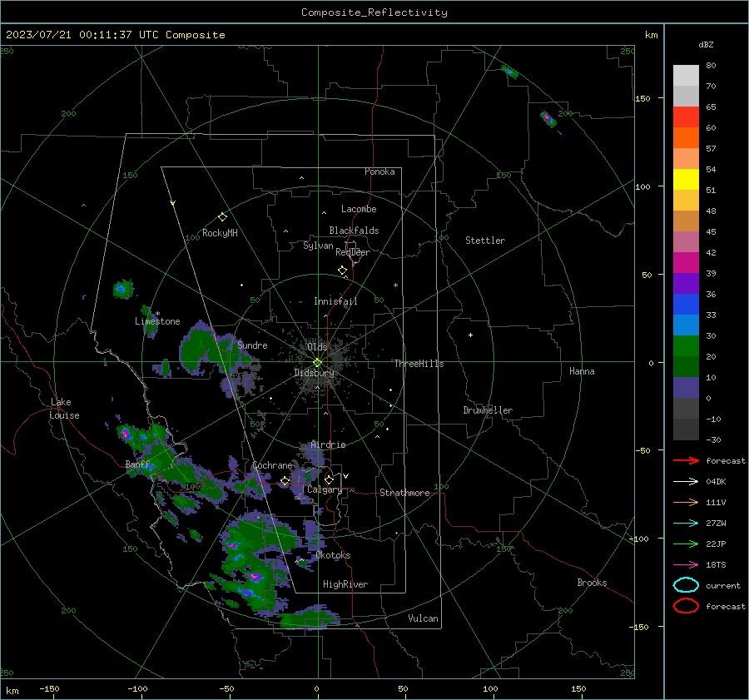
Task: Click the yellow diamond marker near Red Deer
Action: (x=343, y=271)
